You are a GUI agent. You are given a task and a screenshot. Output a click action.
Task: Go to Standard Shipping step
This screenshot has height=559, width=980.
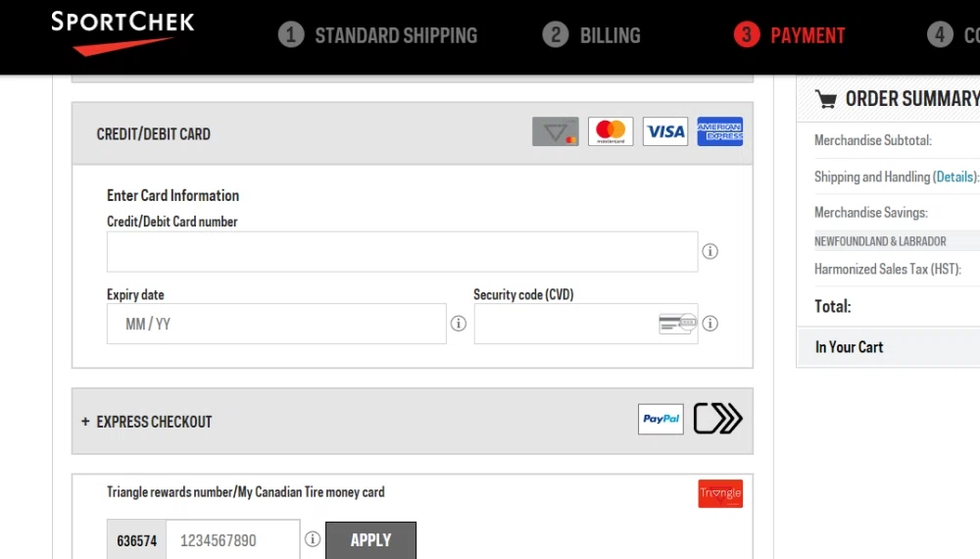(377, 35)
